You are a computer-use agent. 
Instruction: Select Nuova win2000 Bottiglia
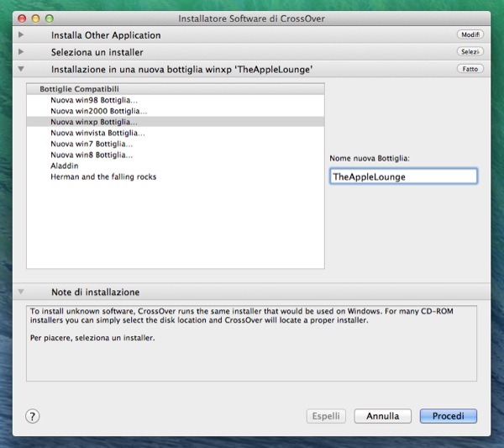176,111
